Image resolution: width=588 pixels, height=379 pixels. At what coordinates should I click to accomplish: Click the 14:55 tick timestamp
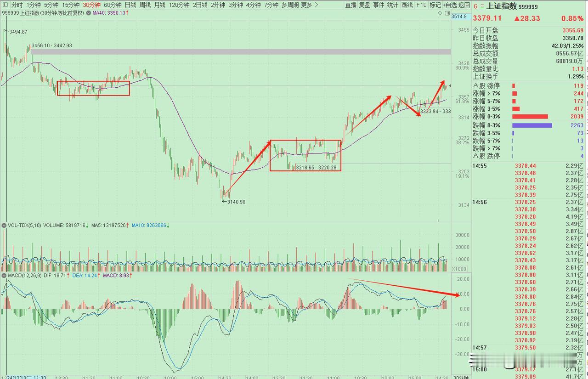point(480,166)
